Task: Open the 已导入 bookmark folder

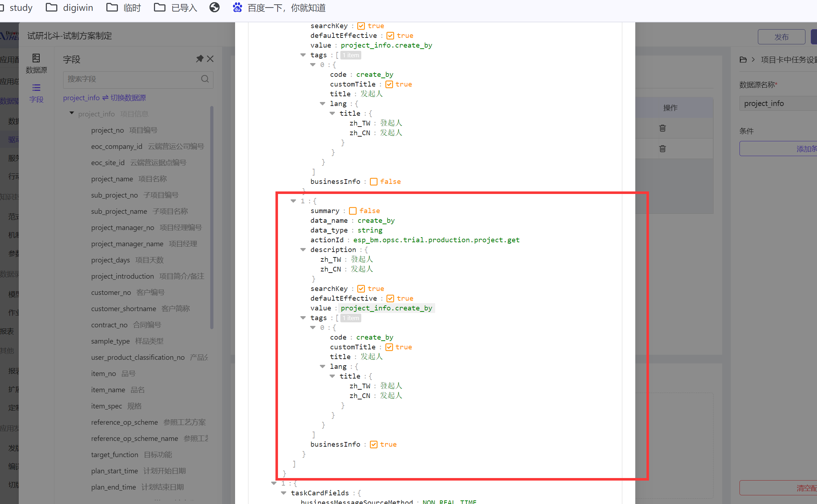Action: pos(176,8)
